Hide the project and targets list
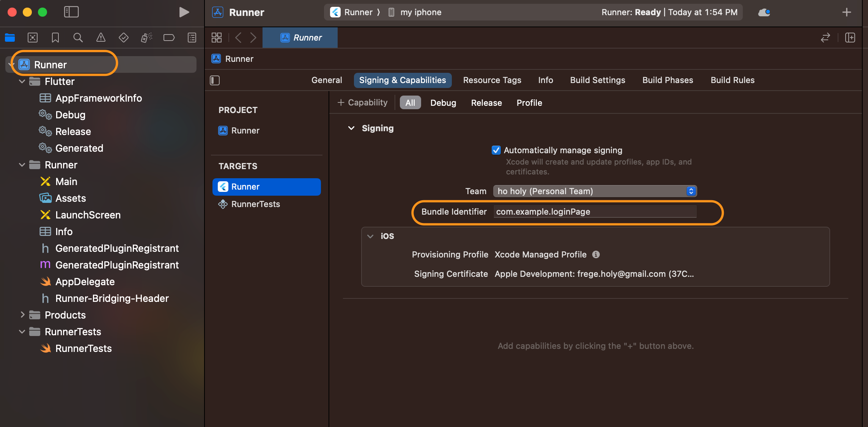 (x=215, y=80)
